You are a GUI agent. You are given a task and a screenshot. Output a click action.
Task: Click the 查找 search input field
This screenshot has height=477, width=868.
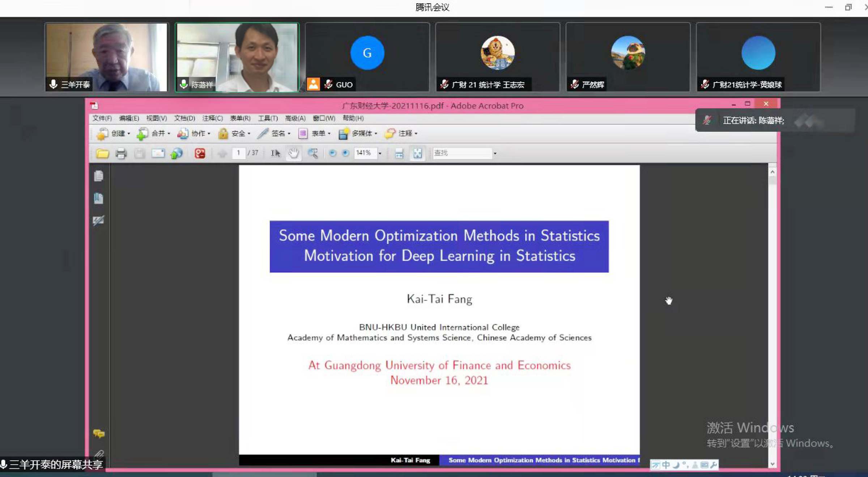point(462,153)
